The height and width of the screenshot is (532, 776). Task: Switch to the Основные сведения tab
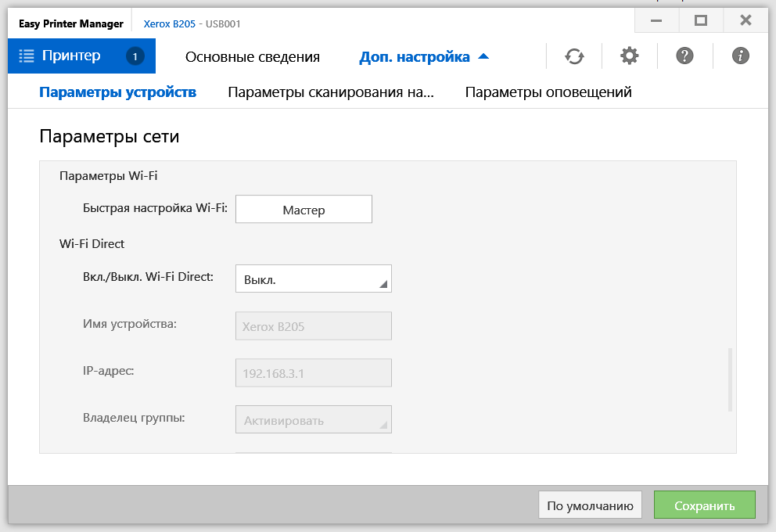click(x=252, y=57)
